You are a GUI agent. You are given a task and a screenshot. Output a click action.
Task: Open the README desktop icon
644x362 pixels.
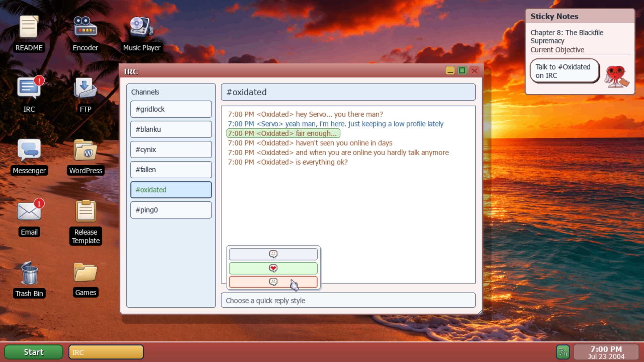pyautogui.click(x=29, y=27)
